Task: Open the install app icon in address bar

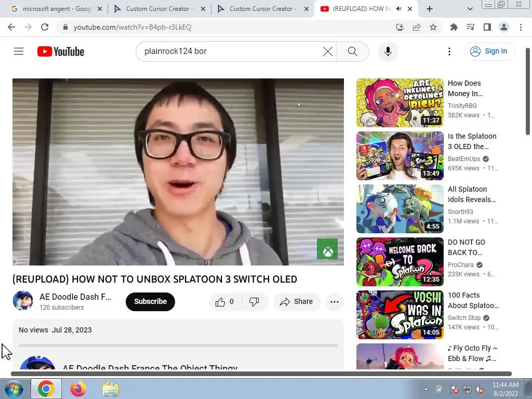Action: [400, 27]
